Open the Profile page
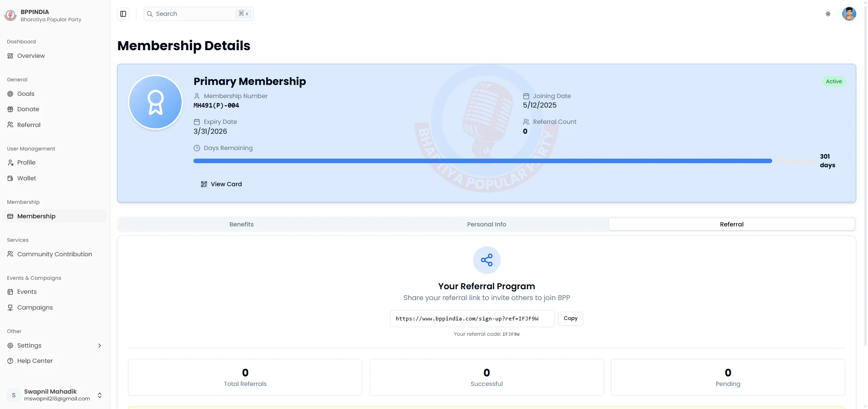Screen dimensions: 868x409 (55, 163)
